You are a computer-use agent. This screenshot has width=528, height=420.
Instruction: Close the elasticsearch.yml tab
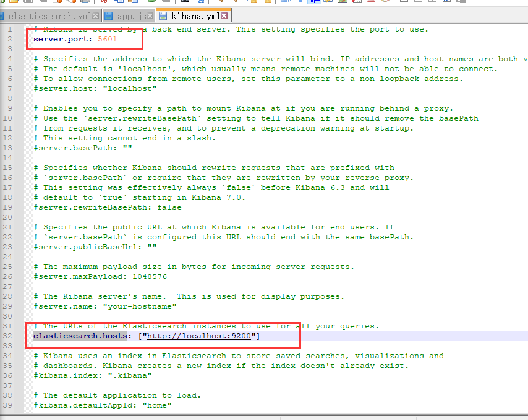[x=96, y=16]
